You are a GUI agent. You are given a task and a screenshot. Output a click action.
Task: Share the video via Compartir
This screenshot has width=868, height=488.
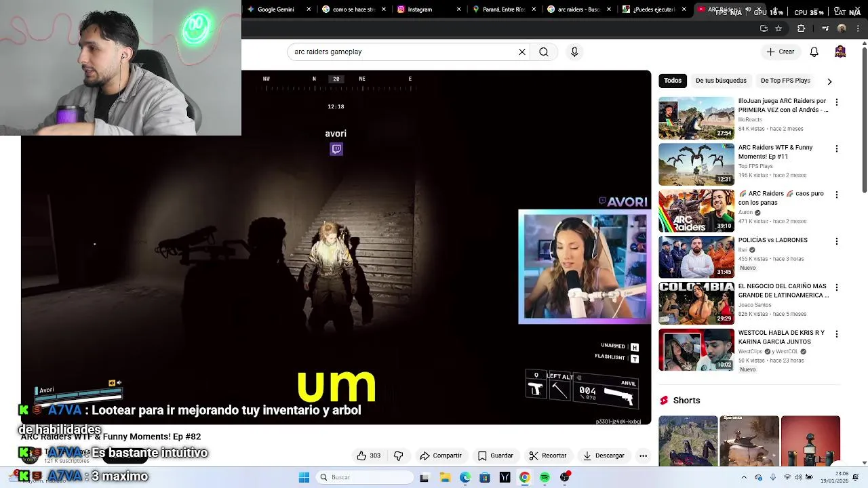click(x=441, y=455)
